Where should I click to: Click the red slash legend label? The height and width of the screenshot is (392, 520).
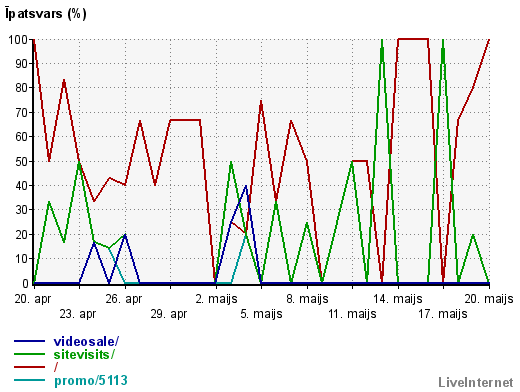[x=56, y=367]
